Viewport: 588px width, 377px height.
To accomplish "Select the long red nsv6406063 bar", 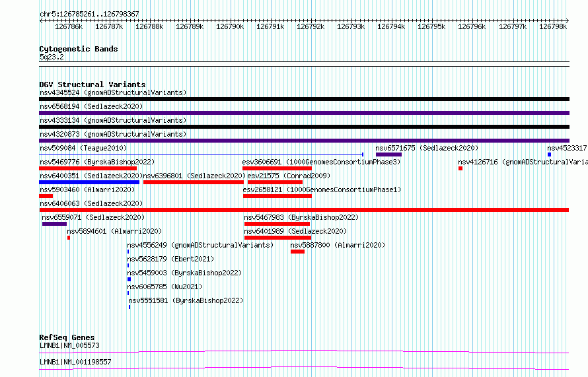I will [304, 210].
